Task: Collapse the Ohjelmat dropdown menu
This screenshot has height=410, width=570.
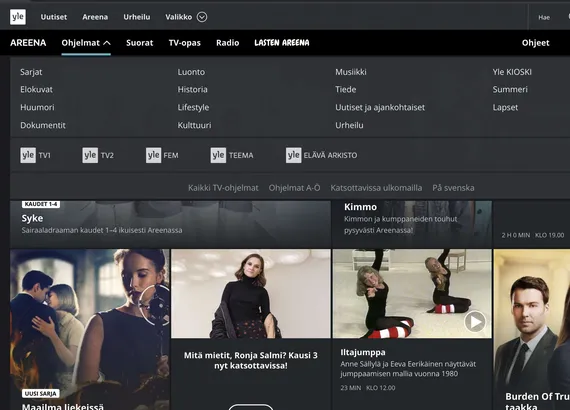Action: pyautogui.click(x=86, y=43)
